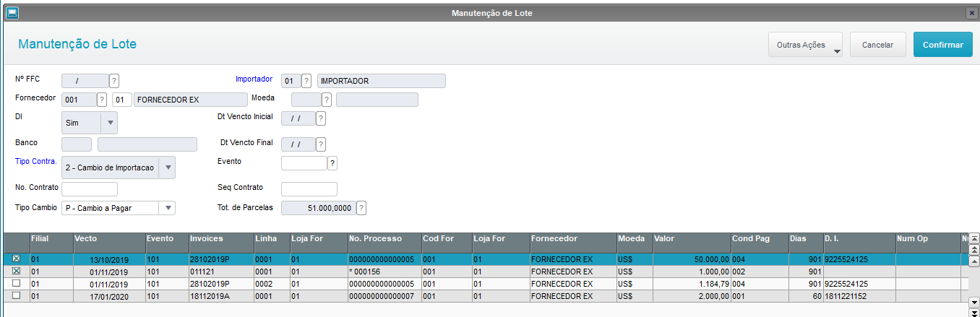The width and height of the screenshot is (980, 317).
Task: Click page-up double arrow in grid scroll
Action: tap(973, 249)
